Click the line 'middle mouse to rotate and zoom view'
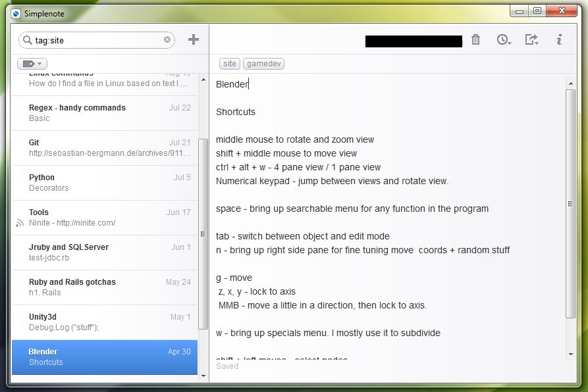Viewport: 588px width, 392px height. click(x=295, y=139)
